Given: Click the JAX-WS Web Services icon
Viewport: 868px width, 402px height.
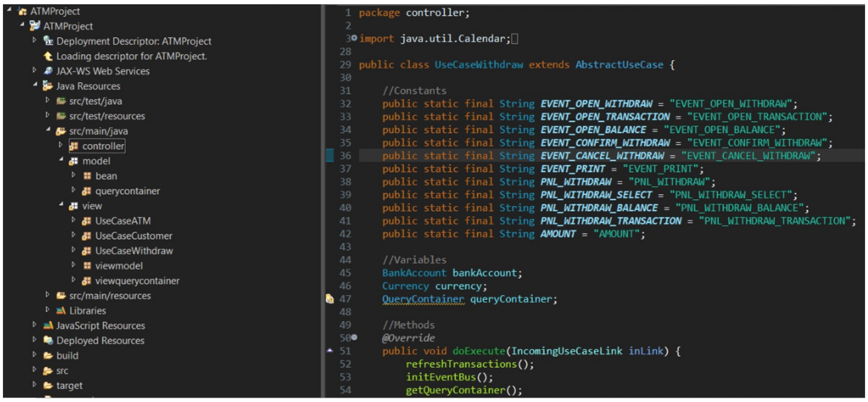Looking at the screenshot, I should pos(48,71).
